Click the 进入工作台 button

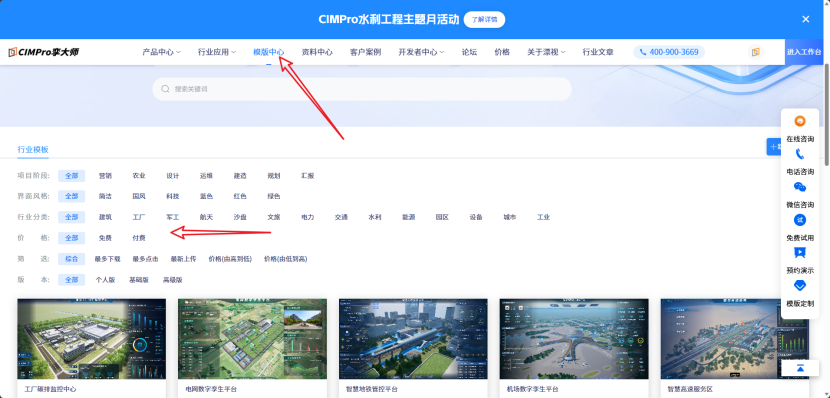click(804, 52)
